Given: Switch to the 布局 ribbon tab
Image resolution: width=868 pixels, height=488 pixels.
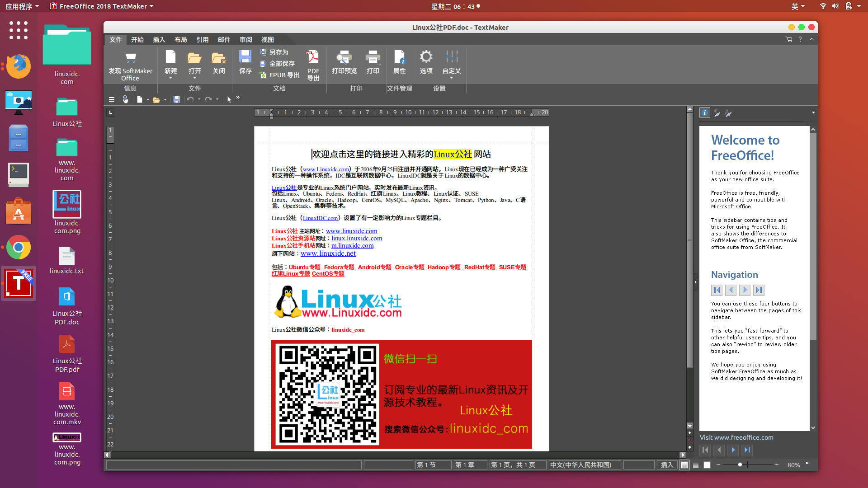Looking at the screenshot, I should coord(181,40).
